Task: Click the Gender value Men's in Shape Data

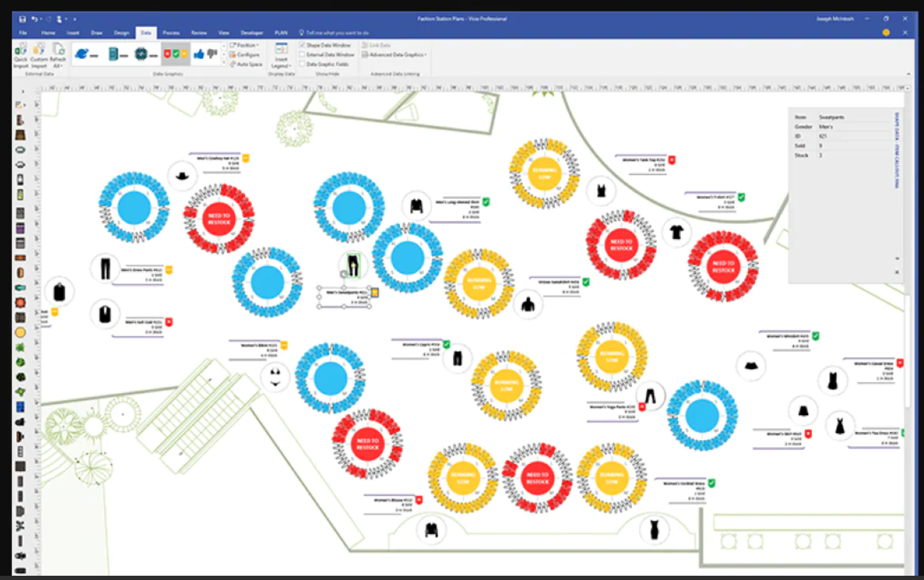Action: [826, 126]
